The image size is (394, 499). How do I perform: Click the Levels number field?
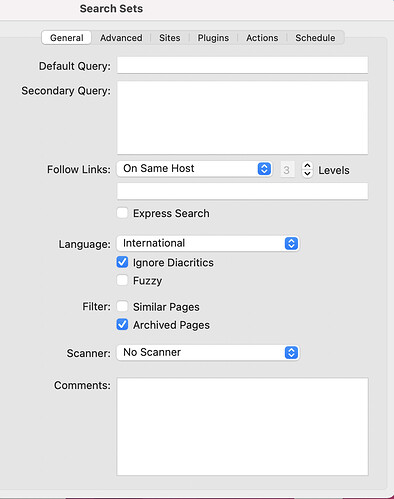[x=287, y=170]
